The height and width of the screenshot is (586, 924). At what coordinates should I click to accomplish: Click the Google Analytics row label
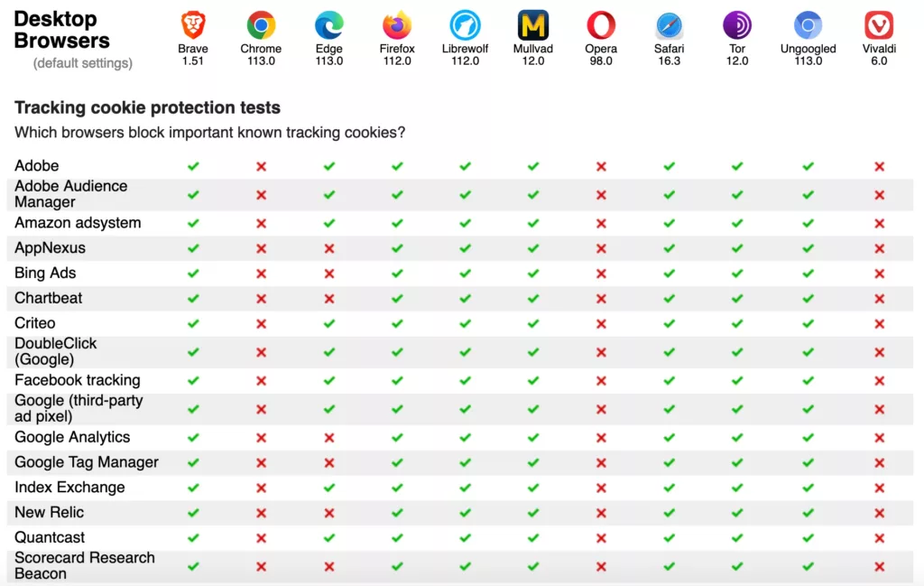pos(72,437)
